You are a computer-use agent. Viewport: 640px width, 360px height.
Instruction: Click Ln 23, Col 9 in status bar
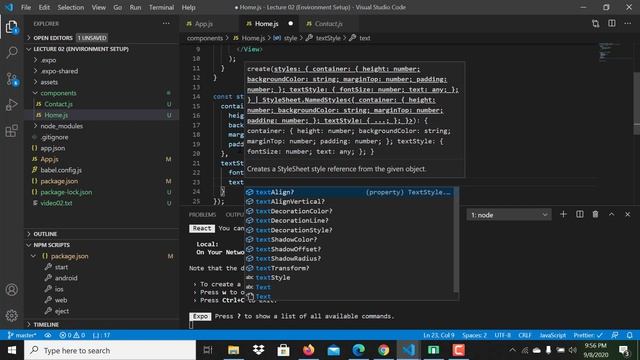click(439, 335)
